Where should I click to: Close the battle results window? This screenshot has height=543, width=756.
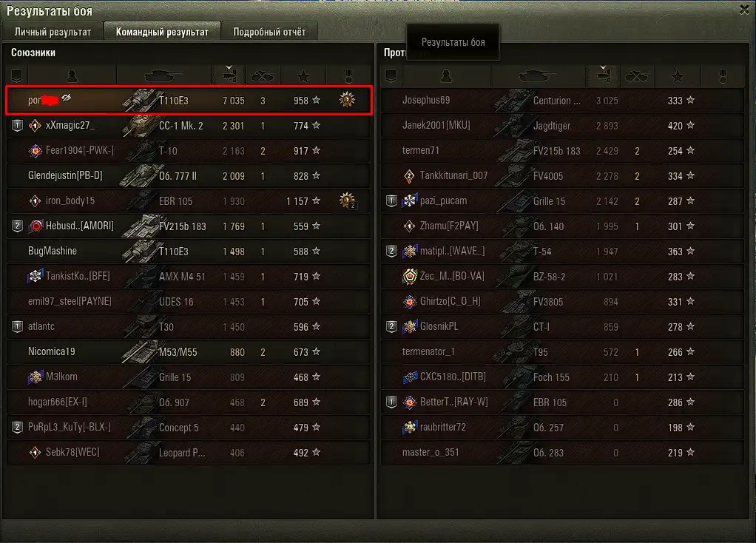(744, 10)
